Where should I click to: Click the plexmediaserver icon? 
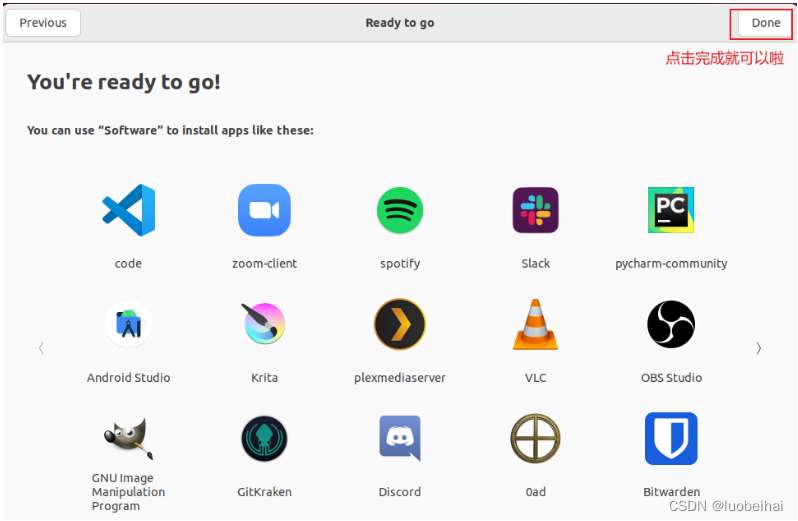pos(400,324)
